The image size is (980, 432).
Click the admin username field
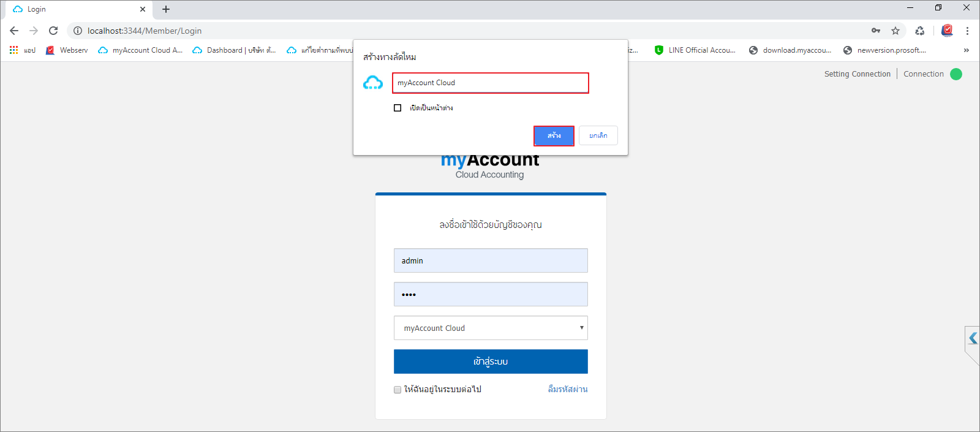(x=491, y=260)
